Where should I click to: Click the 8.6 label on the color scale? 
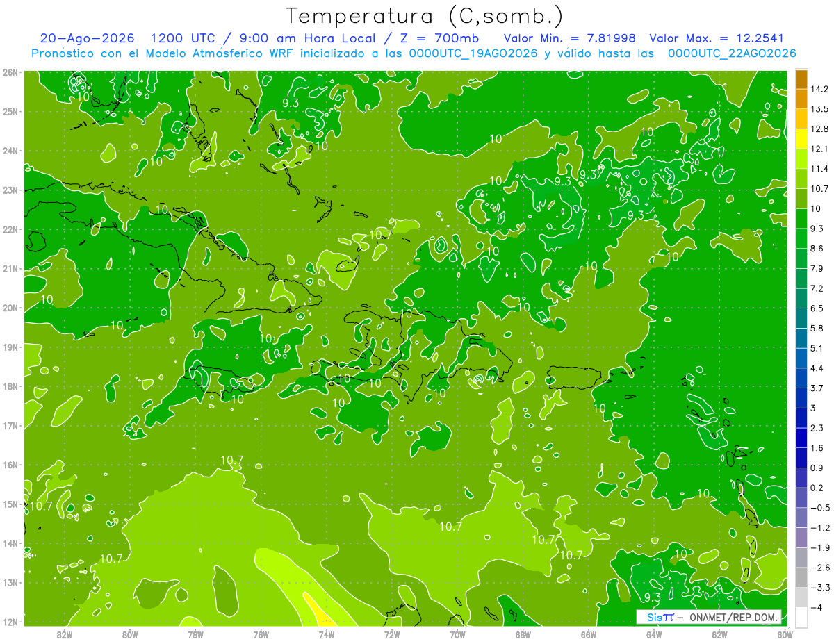818,249
